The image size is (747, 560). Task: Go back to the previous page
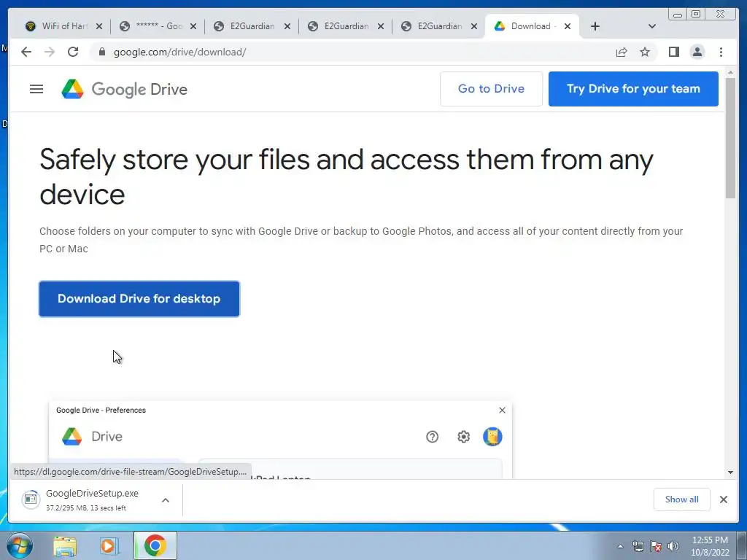(26, 52)
